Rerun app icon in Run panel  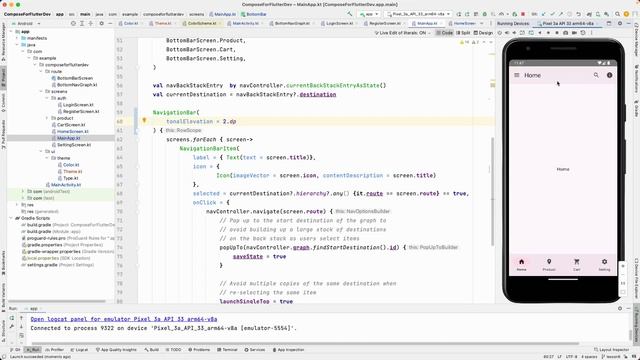12,318
